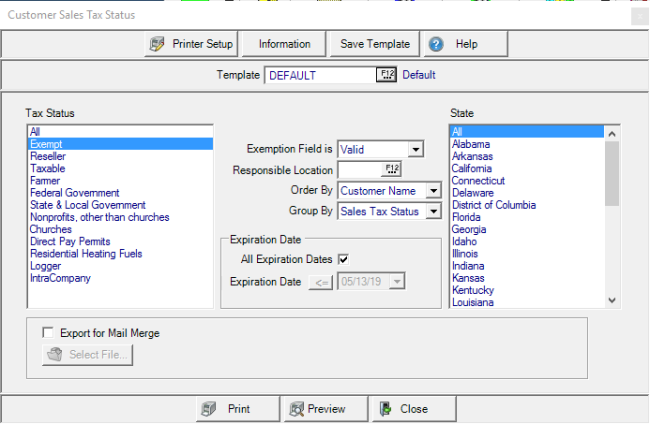The height and width of the screenshot is (424, 650).
Task: Click the F12 lookup icon for Responsible Location
Action: point(390,169)
